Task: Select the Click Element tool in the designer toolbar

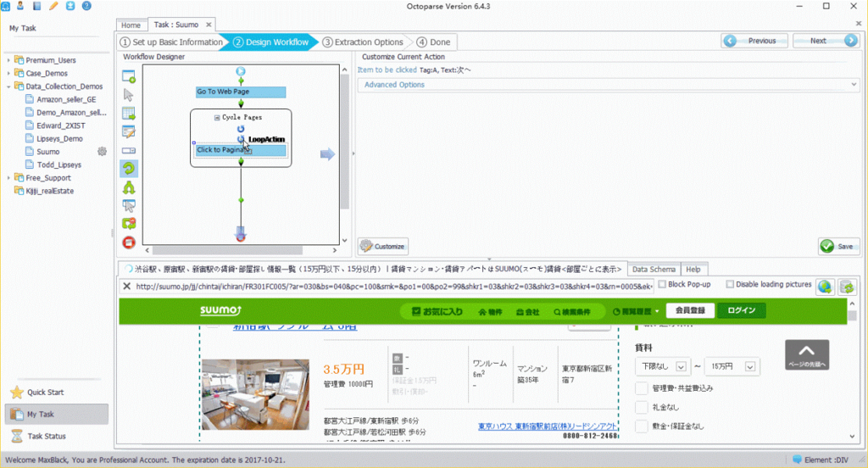Action: [129, 95]
